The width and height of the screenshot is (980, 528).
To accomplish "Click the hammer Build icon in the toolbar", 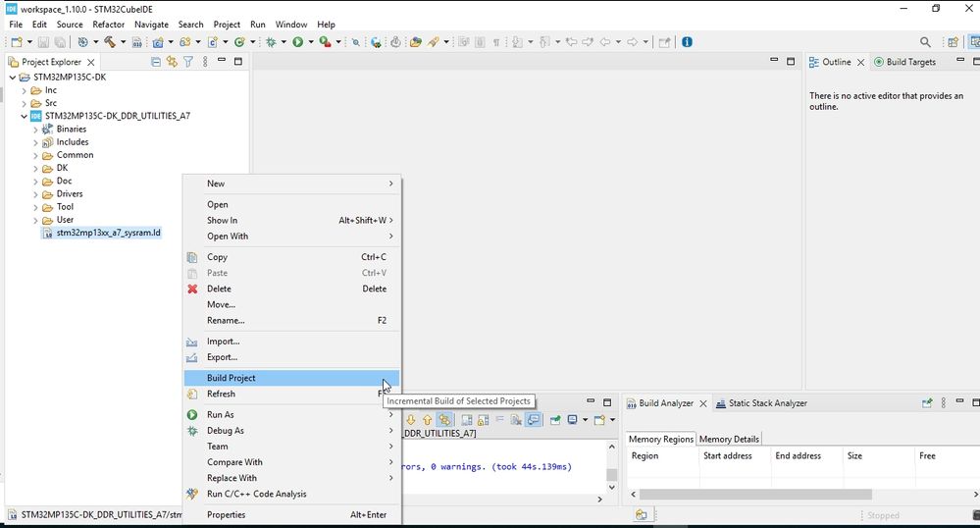I will (x=110, y=42).
